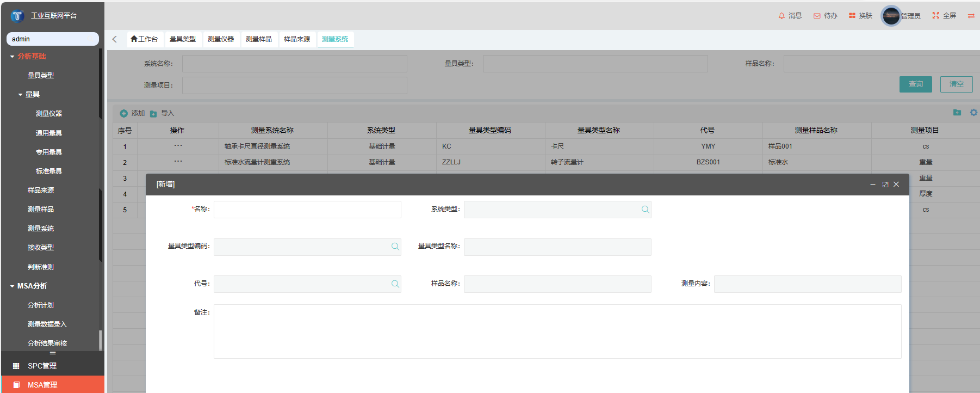980x393 pixels.
Task: Open 样品来源 in the sidebar
Action: [41, 191]
